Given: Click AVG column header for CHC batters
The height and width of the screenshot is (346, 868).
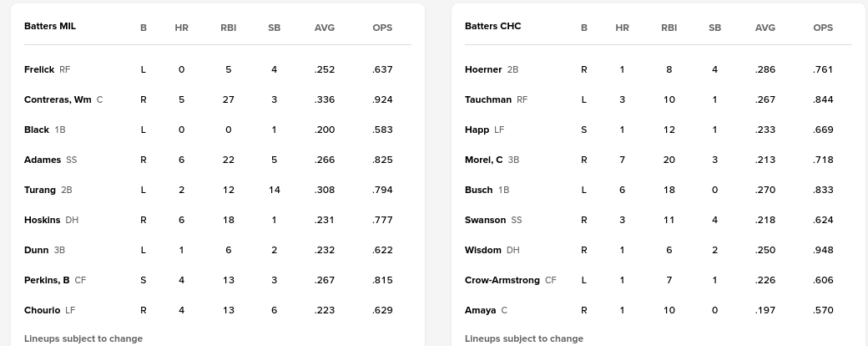Looking at the screenshot, I should [x=765, y=28].
